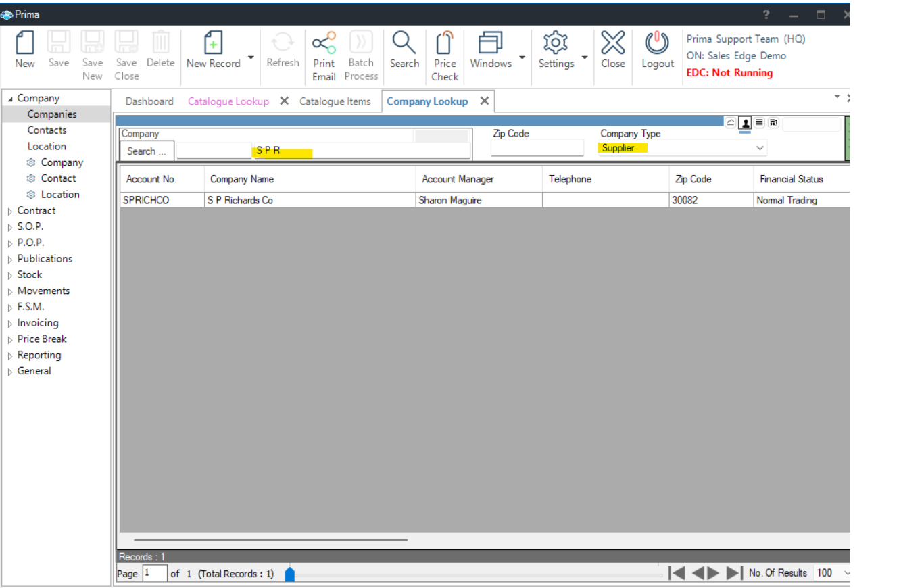Expand the F.S.M. tree node
Screen dimensions: 901x588
coord(10,308)
